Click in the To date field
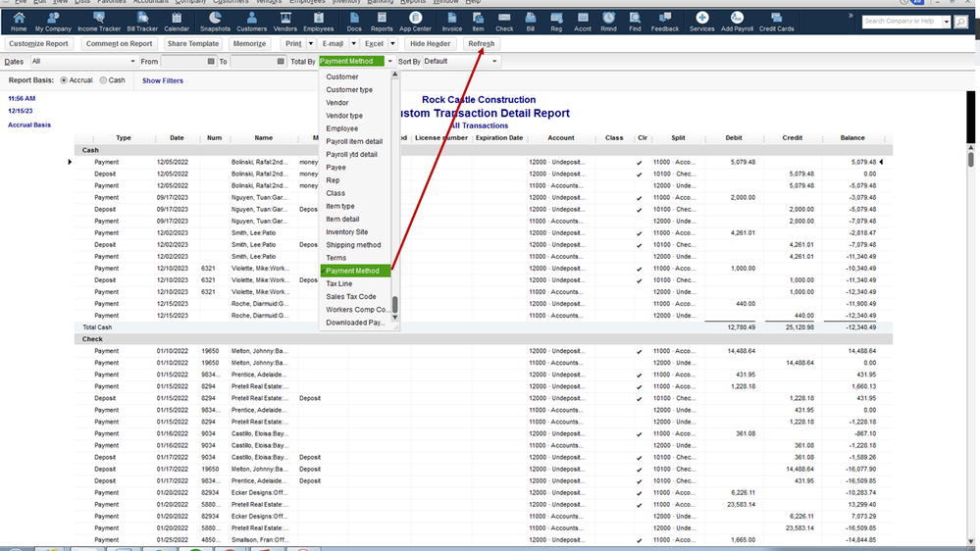The height and width of the screenshot is (551, 980). 252,61
